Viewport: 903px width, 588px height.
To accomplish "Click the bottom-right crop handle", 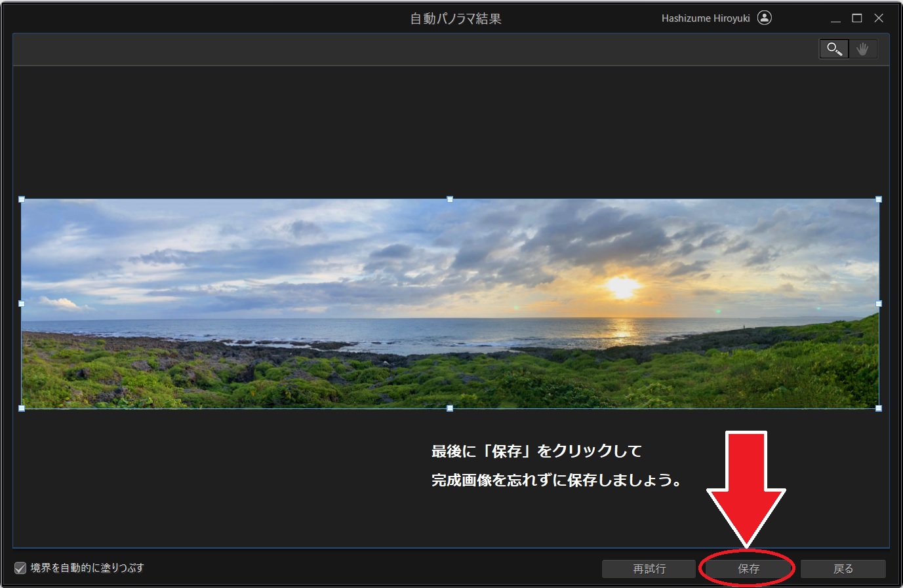I will (879, 408).
